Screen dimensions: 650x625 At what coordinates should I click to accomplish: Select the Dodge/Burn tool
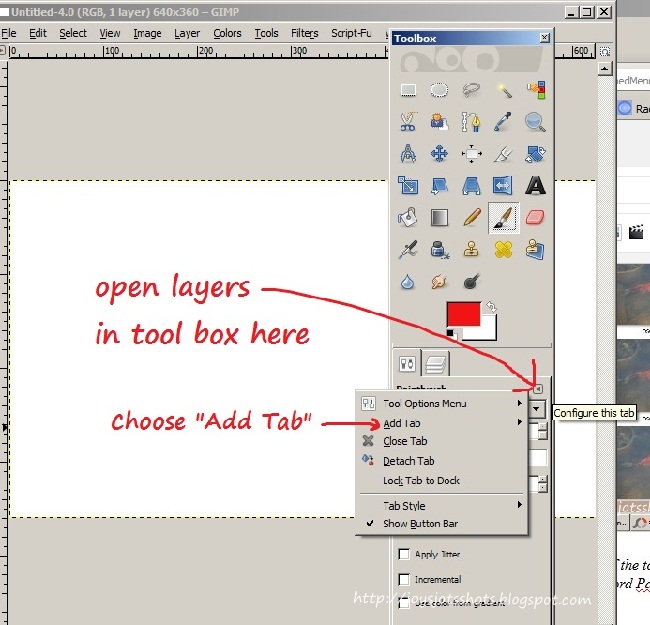471,282
